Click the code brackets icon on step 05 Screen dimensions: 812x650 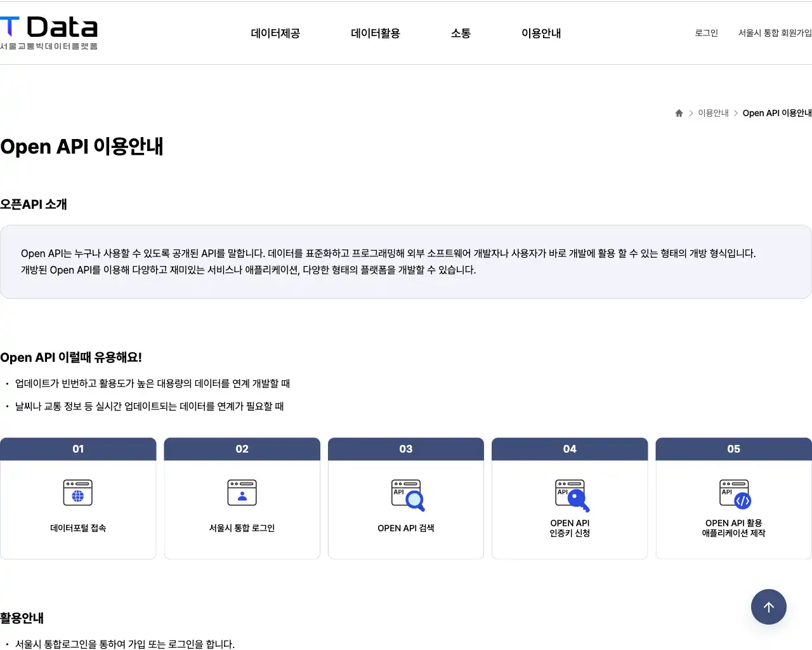pos(733,495)
